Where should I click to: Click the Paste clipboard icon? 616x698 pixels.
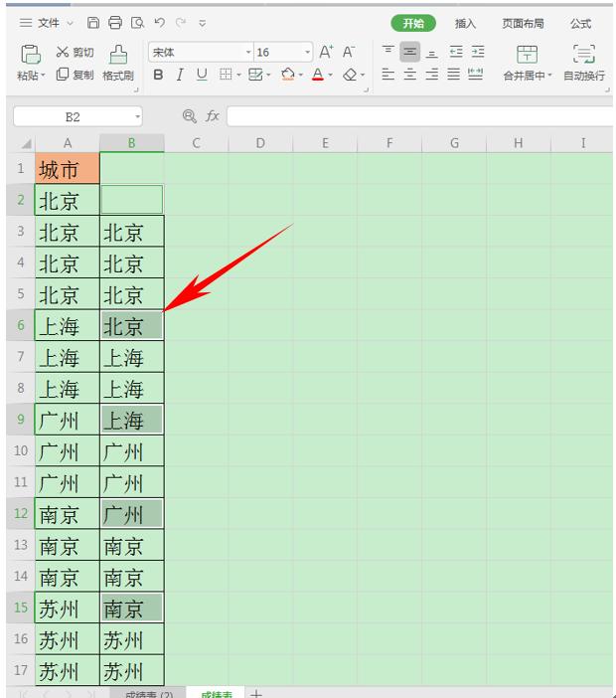(x=30, y=55)
